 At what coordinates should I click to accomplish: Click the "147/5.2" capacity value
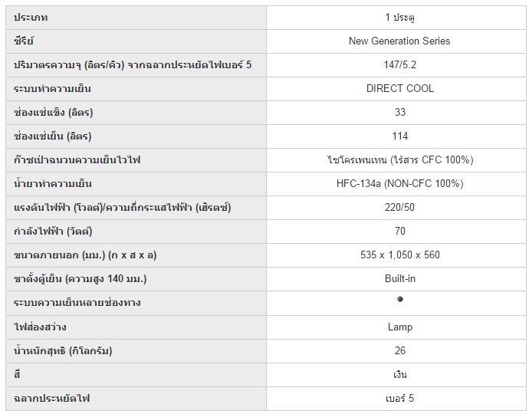pos(399,64)
